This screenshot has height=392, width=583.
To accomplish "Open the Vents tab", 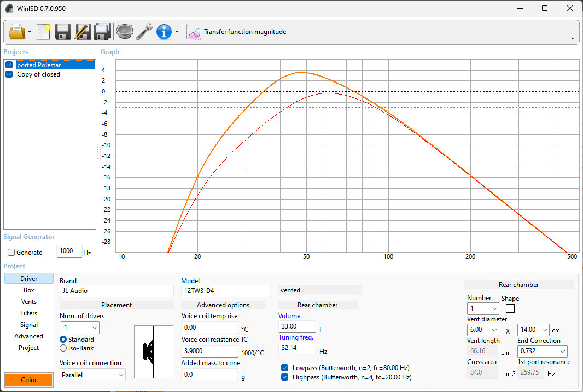I will (29, 302).
